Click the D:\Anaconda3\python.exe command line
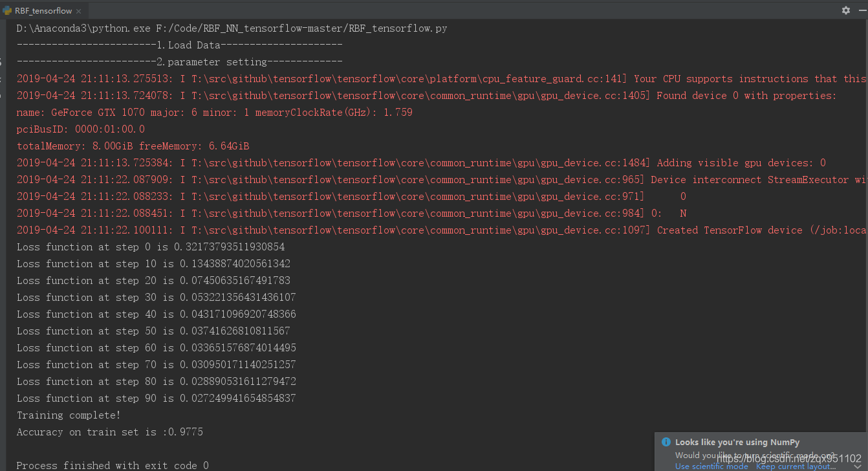This screenshot has height=471, width=868. [232, 28]
